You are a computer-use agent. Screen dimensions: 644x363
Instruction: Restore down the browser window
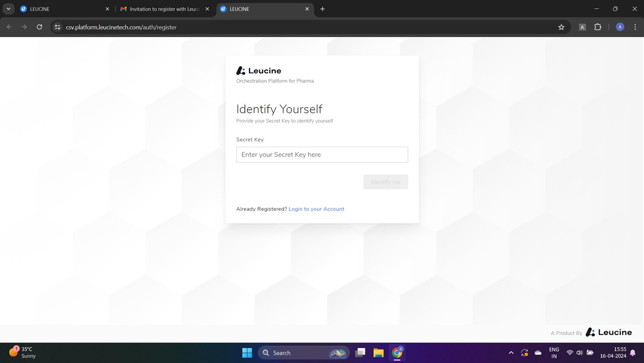point(615,9)
